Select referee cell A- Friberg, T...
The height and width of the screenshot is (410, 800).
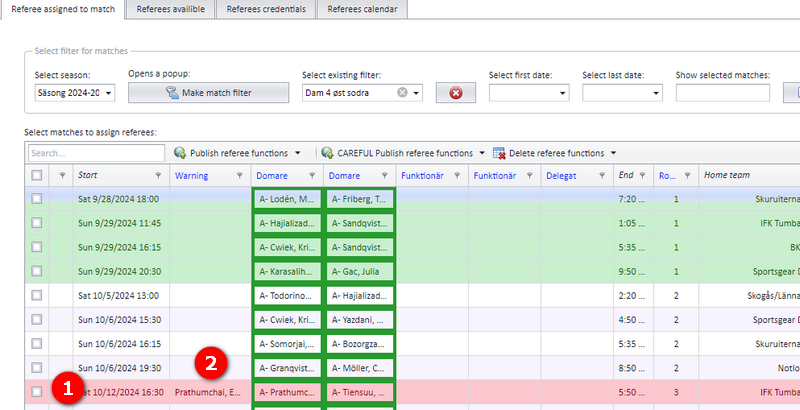pos(360,199)
